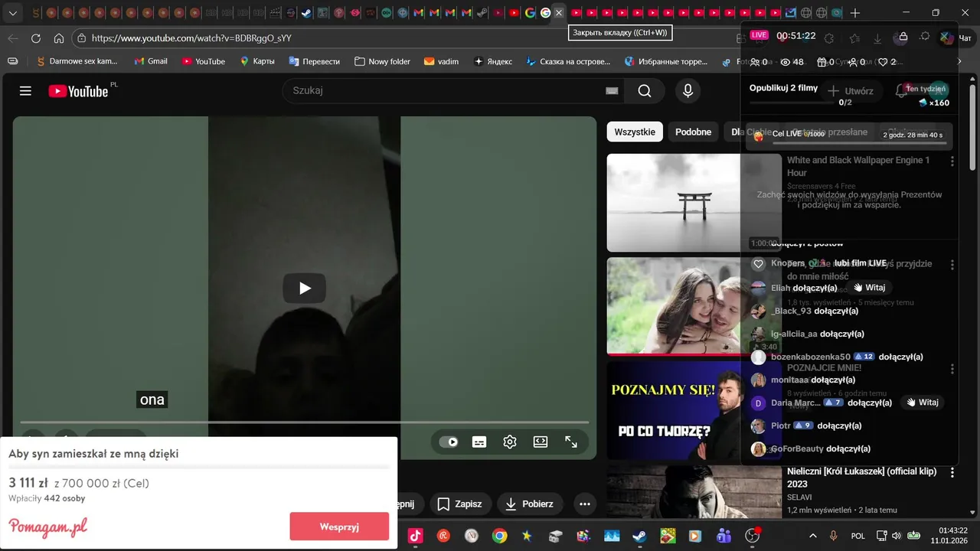Open the Pomagam.pl logo link

(48, 527)
